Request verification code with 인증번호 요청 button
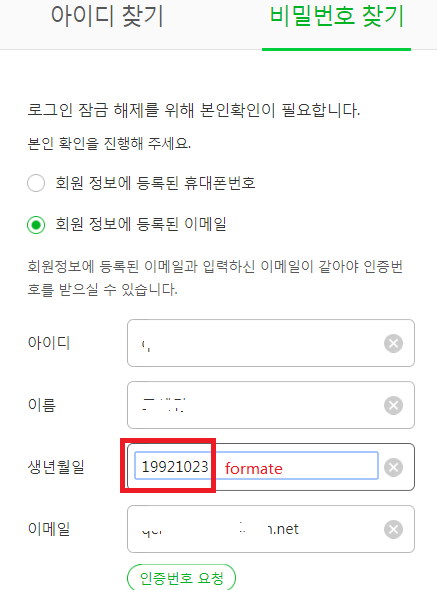This screenshot has height=590, width=437. coord(181,577)
